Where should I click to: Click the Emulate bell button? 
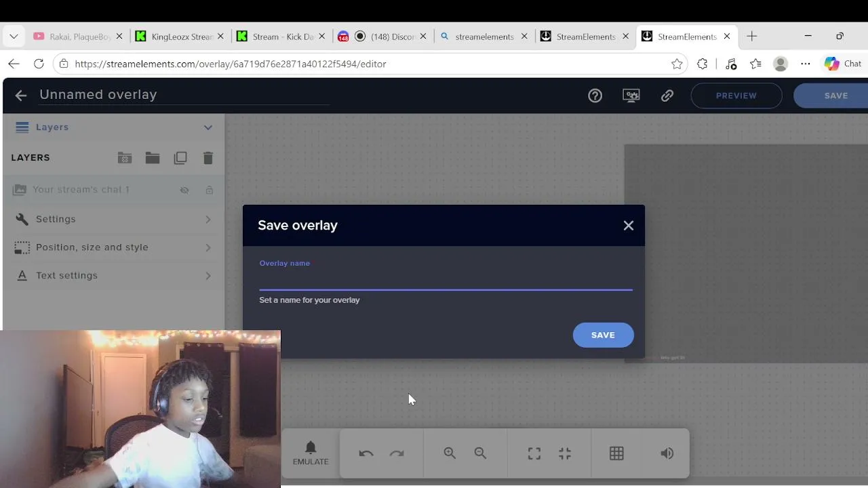[311, 453]
